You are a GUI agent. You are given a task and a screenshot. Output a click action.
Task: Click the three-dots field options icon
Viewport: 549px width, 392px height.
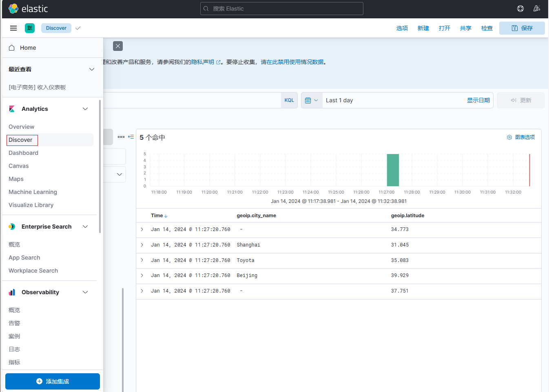click(121, 137)
